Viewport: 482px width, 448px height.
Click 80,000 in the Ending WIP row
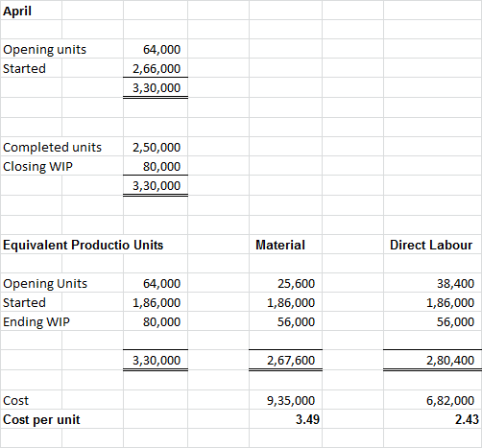pos(161,321)
